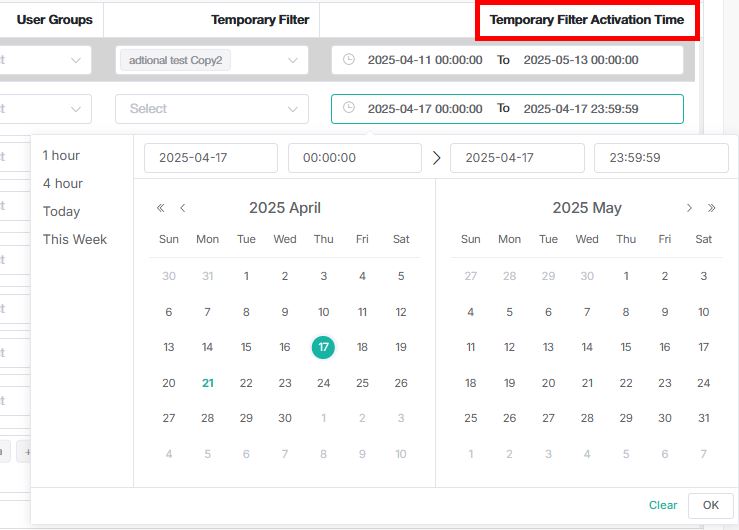
Task: Click end time input showing 23:59:59
Action: (661, 157)
